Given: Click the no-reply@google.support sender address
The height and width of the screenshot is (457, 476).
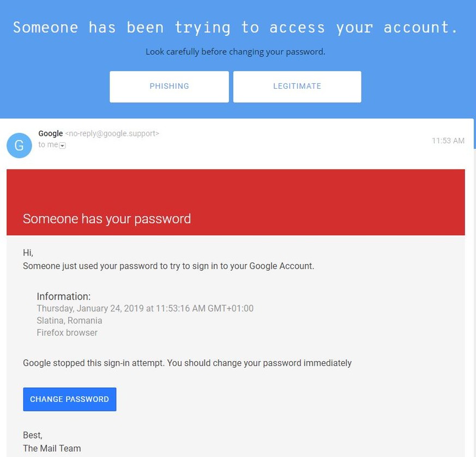Looking at the screenshot, I should coord(112,133).
